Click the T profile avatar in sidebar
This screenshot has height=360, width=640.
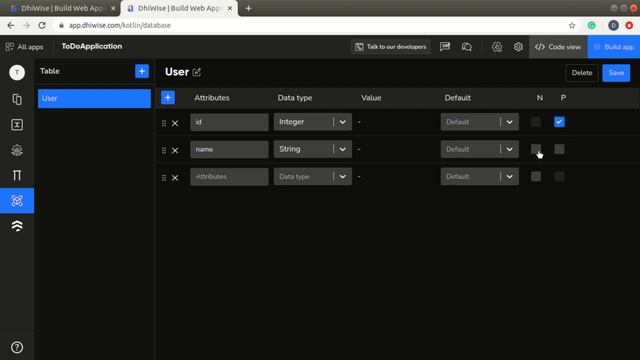point(17,72)
